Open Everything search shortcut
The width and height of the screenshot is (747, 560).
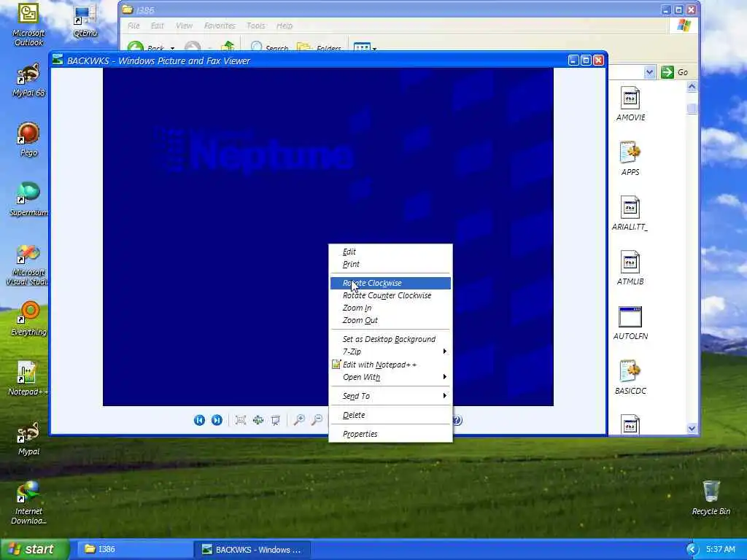tap(28, 318)
